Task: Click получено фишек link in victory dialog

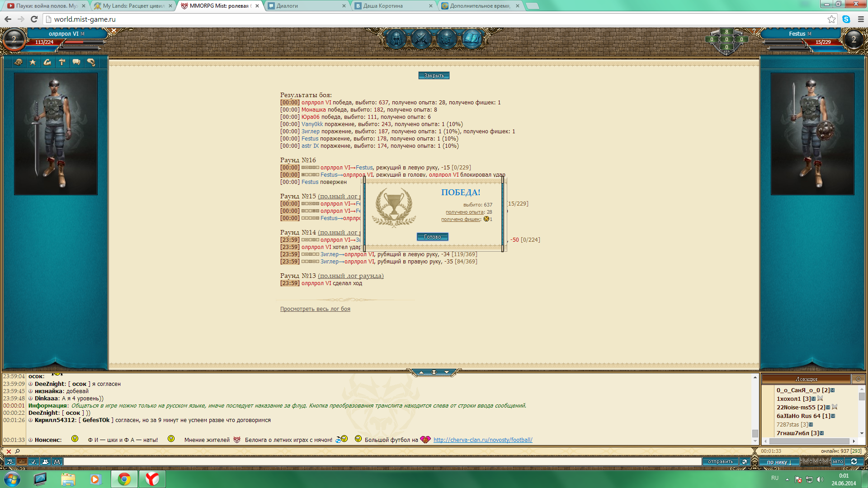Action: 461,219
